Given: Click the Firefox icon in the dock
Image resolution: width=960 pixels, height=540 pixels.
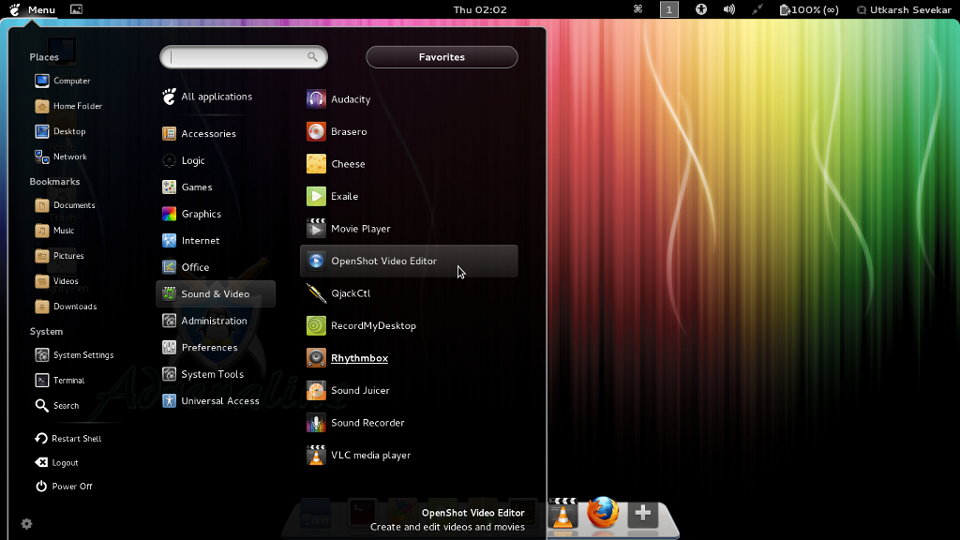Looking at the screenshot, I should (x=603, y=513).
